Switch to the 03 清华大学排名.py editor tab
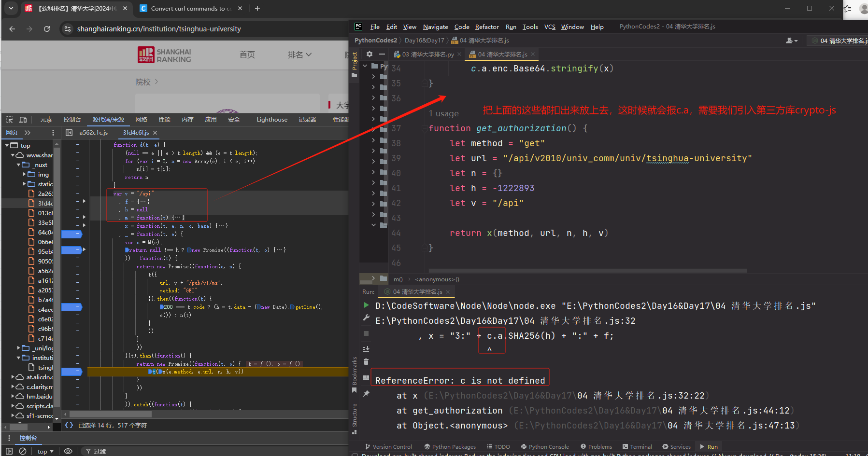The height and width of the screenshot is (456, 868). [428, 55]
